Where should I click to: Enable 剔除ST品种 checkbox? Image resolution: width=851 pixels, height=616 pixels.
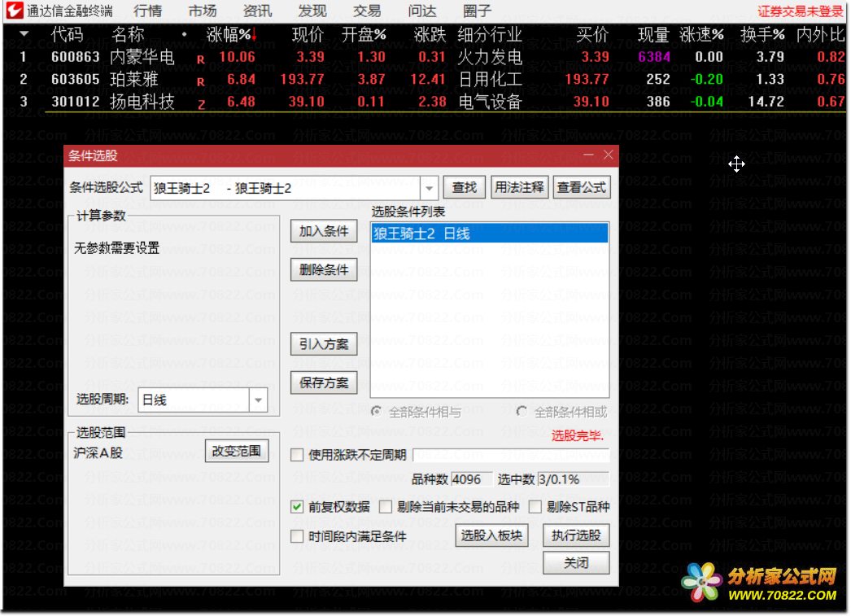[x=535, y=508]
